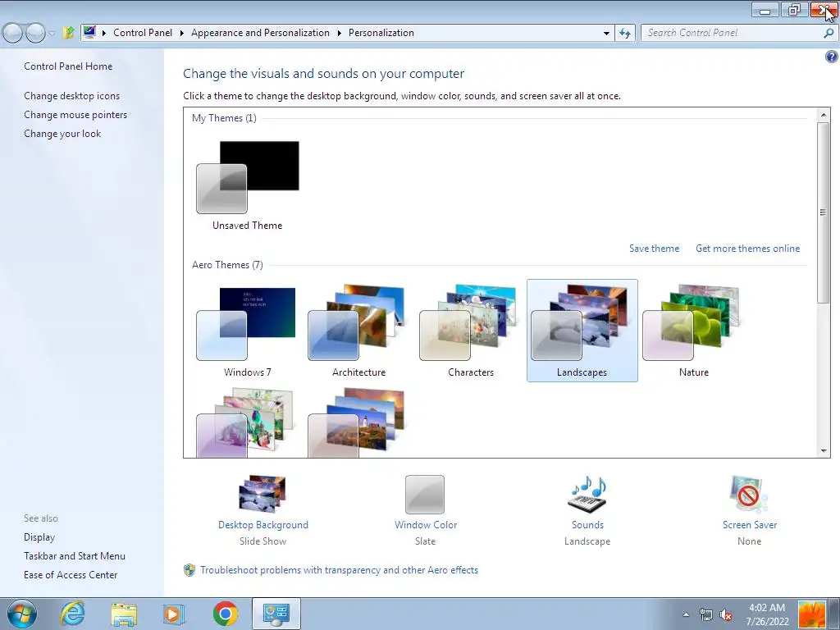The height and width of the screenshot is (630, 840).
Task: Open the address bar history dropdown arrow
Action: (x=606, y=33)
